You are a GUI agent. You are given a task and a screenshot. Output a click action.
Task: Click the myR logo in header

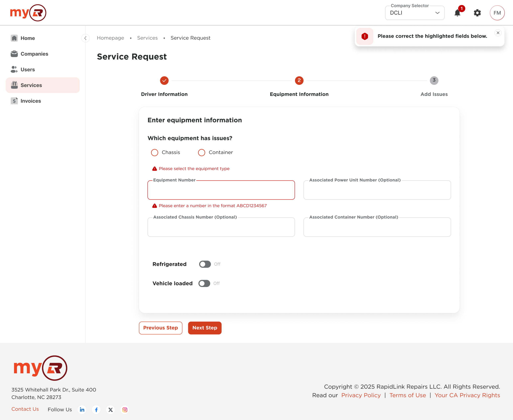pyautogui.click(x=28, y=13)
